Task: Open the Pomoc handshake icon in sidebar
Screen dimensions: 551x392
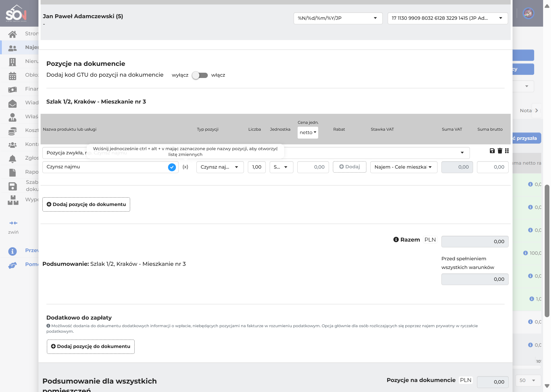Action: click(12, 265)
